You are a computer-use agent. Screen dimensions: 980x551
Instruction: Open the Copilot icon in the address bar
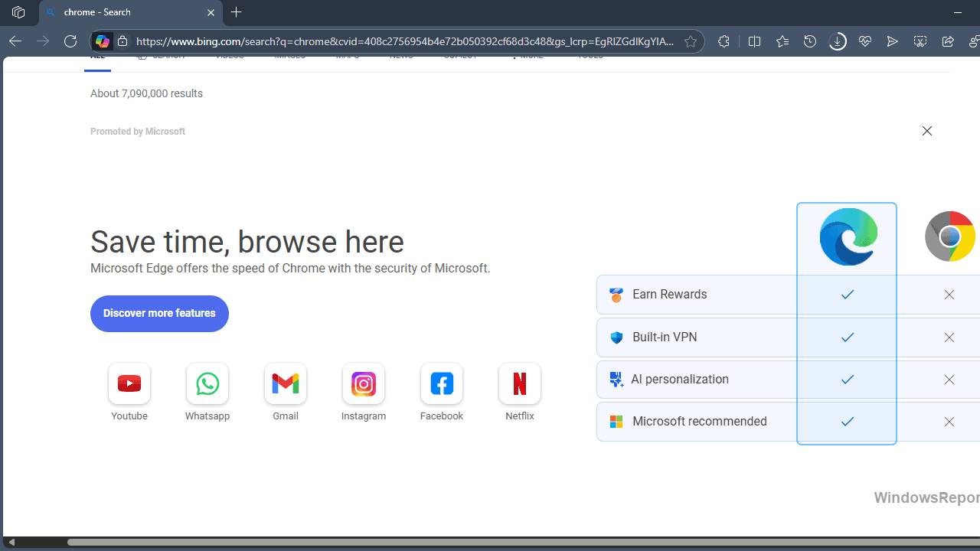(103, 41)
